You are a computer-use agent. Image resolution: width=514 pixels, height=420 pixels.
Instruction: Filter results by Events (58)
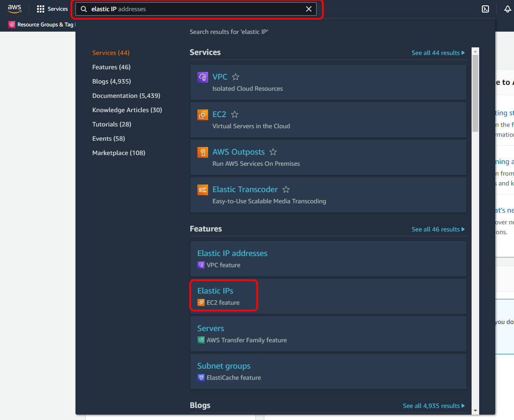click(x=109, y=139)
